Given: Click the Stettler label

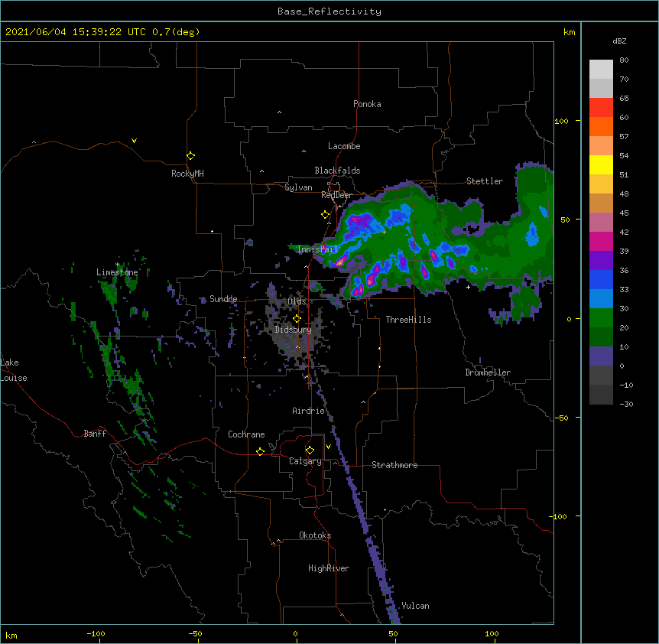Looking at the screenshot, I should (x=485, y=181).
